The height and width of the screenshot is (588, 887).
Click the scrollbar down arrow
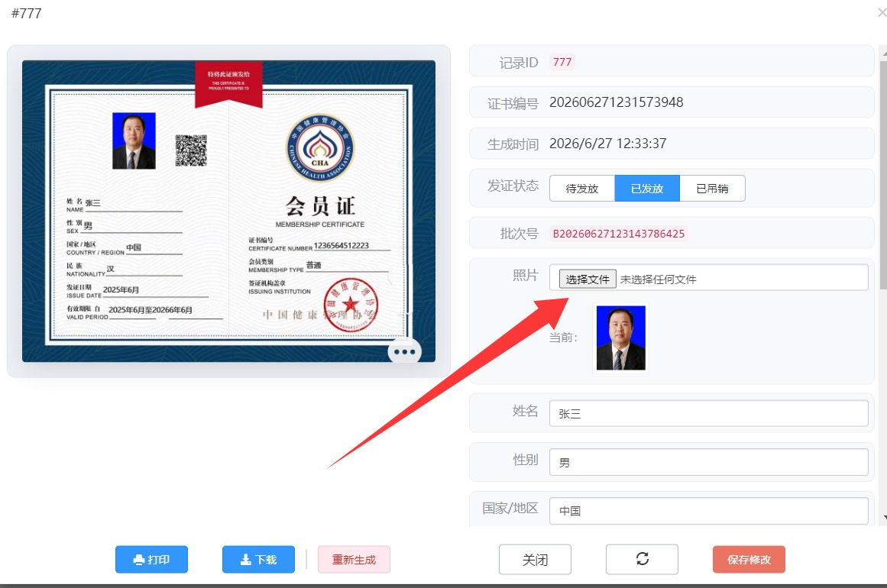click(884, 517)
